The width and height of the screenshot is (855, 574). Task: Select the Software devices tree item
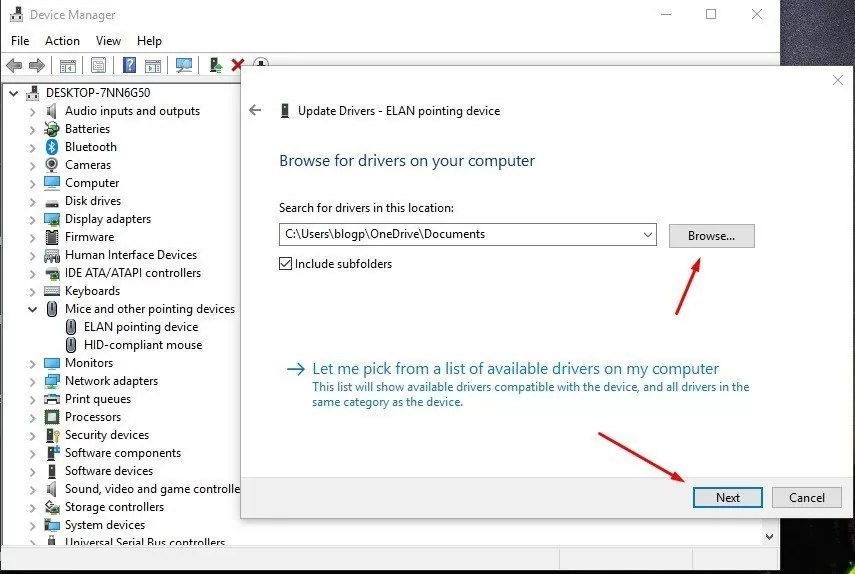pyautogui.click(x=109, y=471)
